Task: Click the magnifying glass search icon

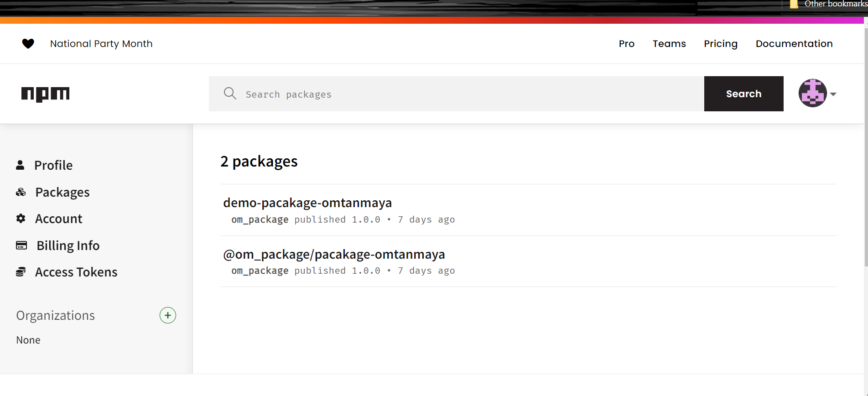Action: click(230, 94)
